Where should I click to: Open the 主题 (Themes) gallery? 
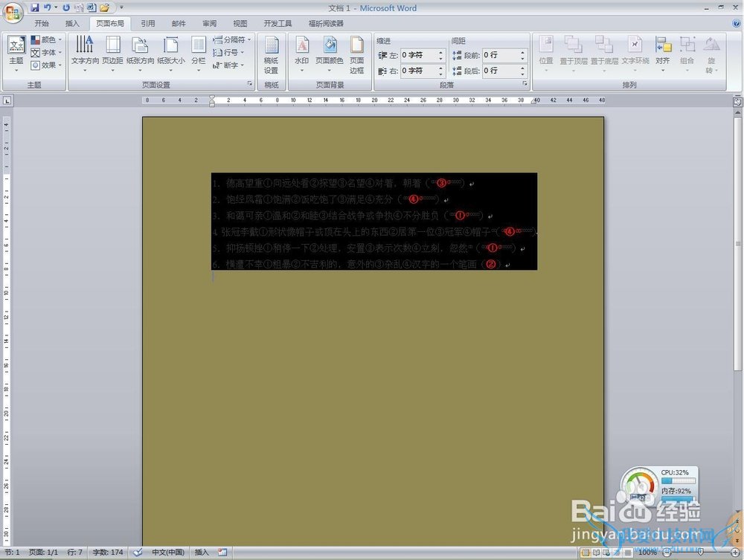coord(16,54)
